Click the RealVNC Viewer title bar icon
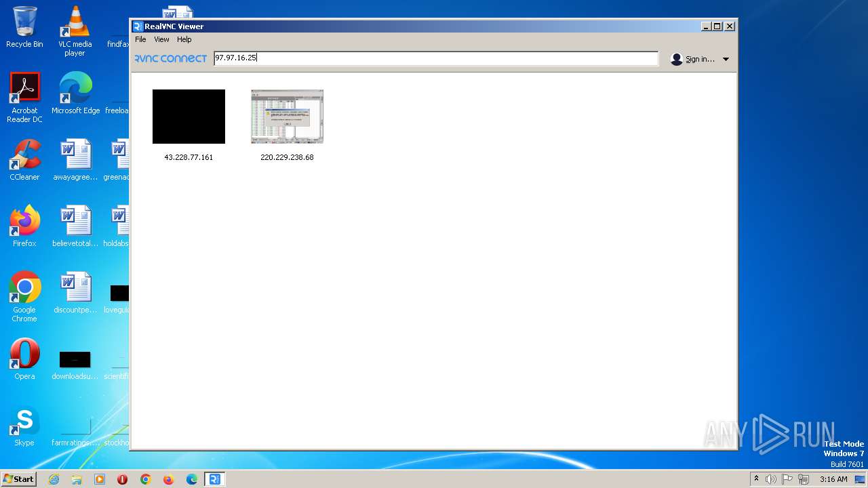 [x=138, y=26]
